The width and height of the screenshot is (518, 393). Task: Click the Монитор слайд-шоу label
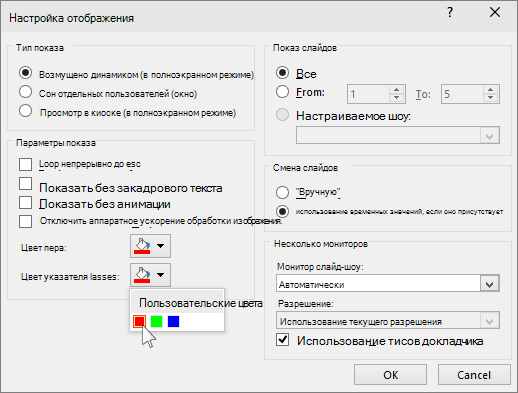(320, 267)
